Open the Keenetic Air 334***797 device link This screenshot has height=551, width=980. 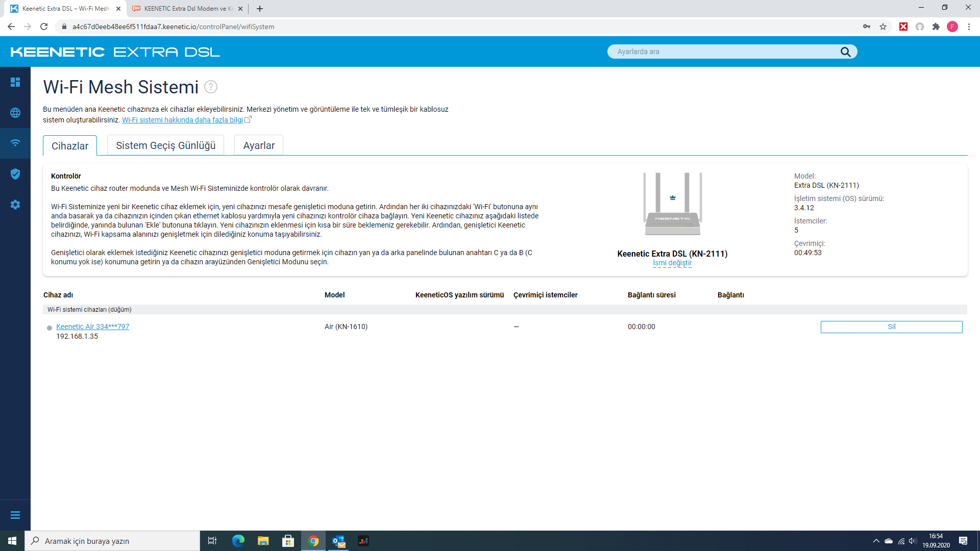(92, 327)
